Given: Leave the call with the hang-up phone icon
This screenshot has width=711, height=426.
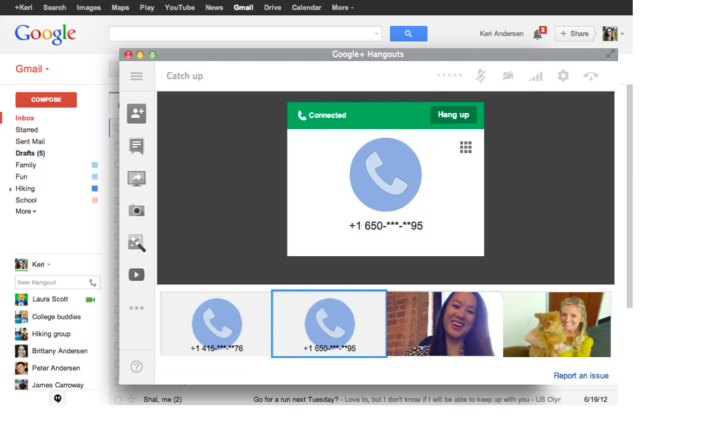Looking at the screenshot, I should point(590,76).
